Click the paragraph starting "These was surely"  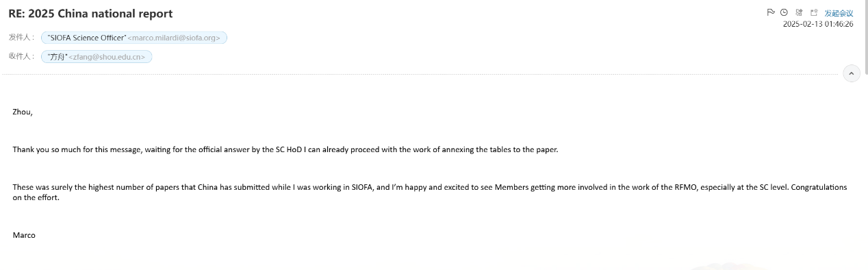[x=430, y=192]
